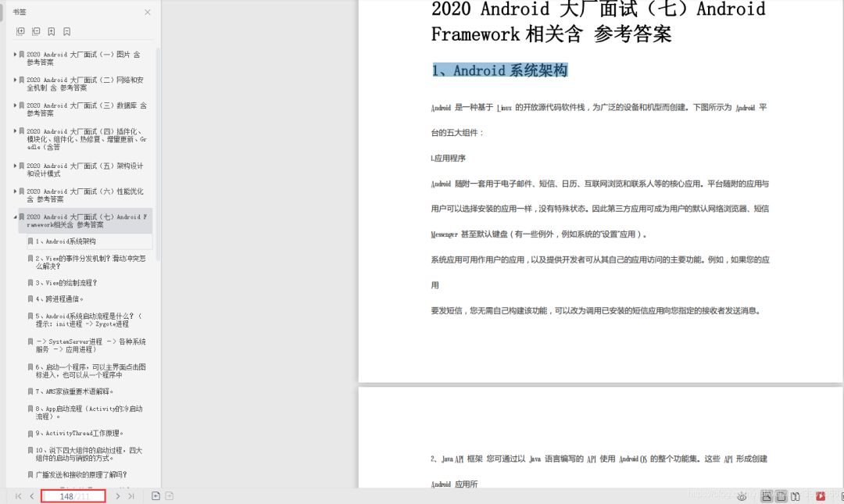Close the 书签 bookmarks panel

coord(148,13)
